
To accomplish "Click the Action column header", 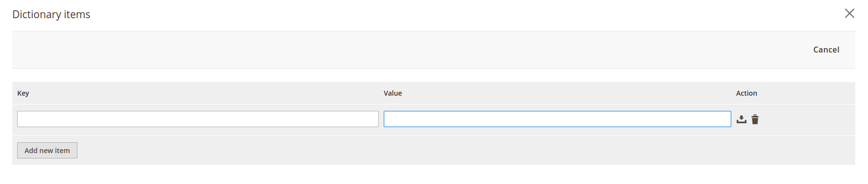I will click(746, 93).
